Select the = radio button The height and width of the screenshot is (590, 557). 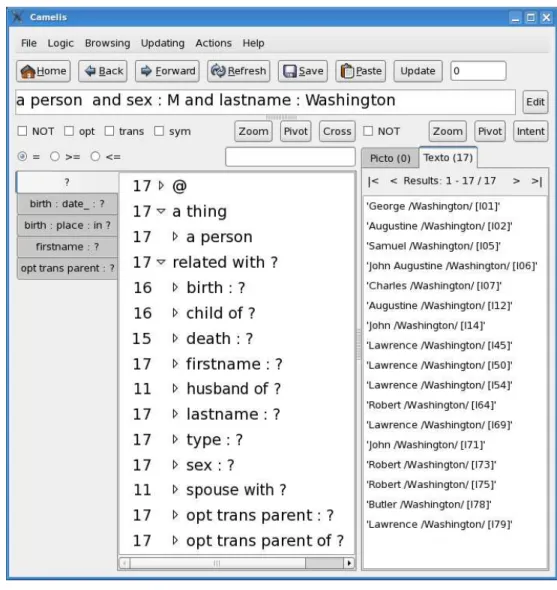pyautogui.click(x=23, y=157)
